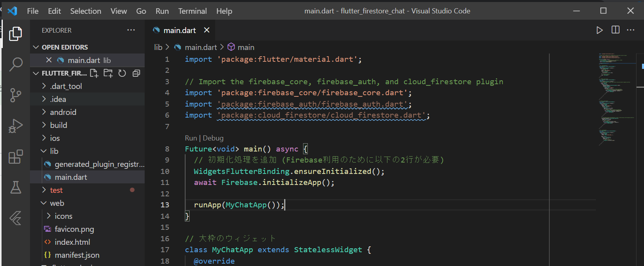Close main.dart in Open Editors list

49,60
